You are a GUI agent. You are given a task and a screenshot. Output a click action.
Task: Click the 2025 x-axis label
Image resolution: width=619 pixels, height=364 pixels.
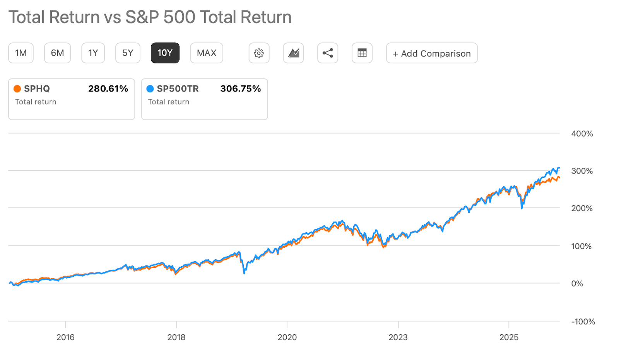click(509, 337)
